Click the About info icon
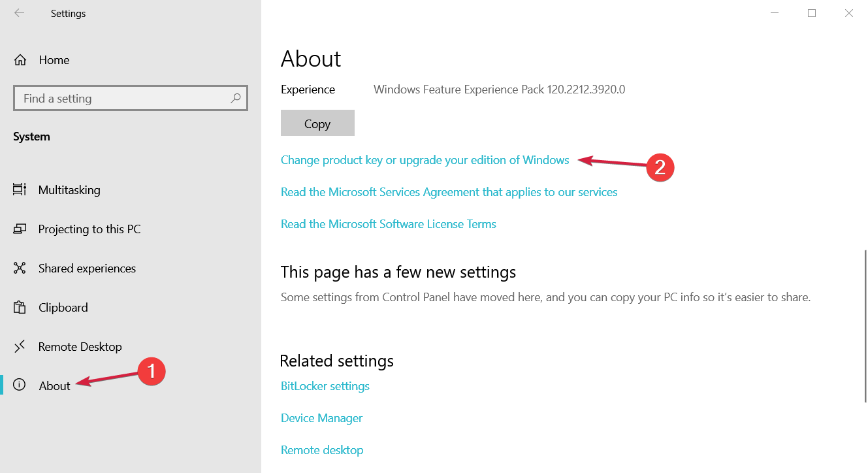Image resolution: width=868 pixels, height=473 pixels. point(20,385)
